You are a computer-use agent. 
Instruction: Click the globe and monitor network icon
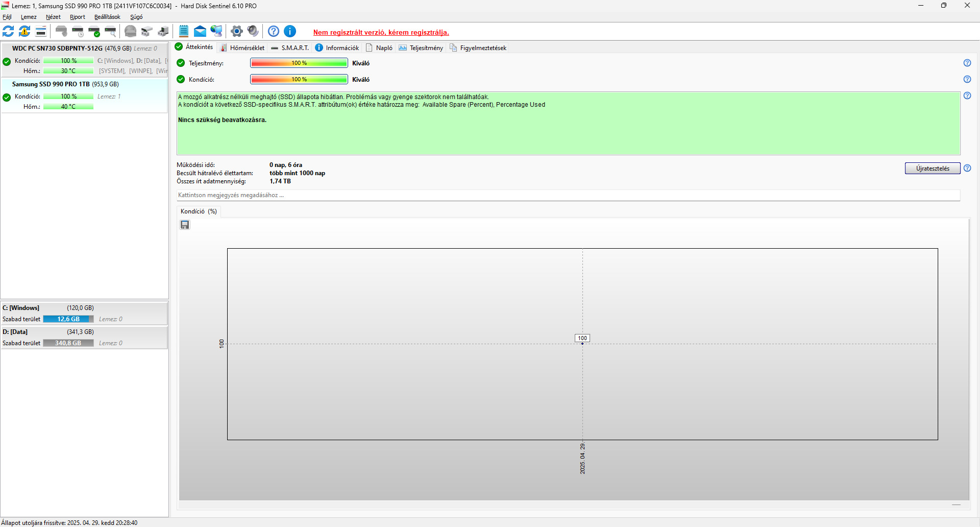tap(216, 31)
